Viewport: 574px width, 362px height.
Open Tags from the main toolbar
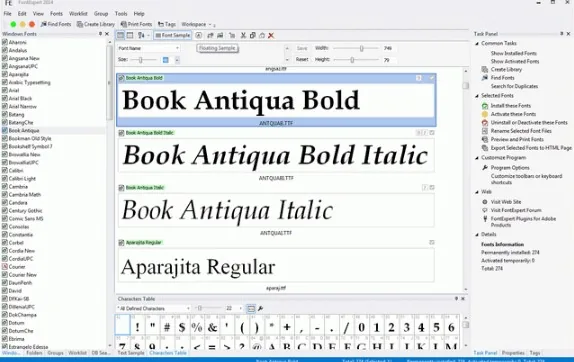tap(167, 24)
